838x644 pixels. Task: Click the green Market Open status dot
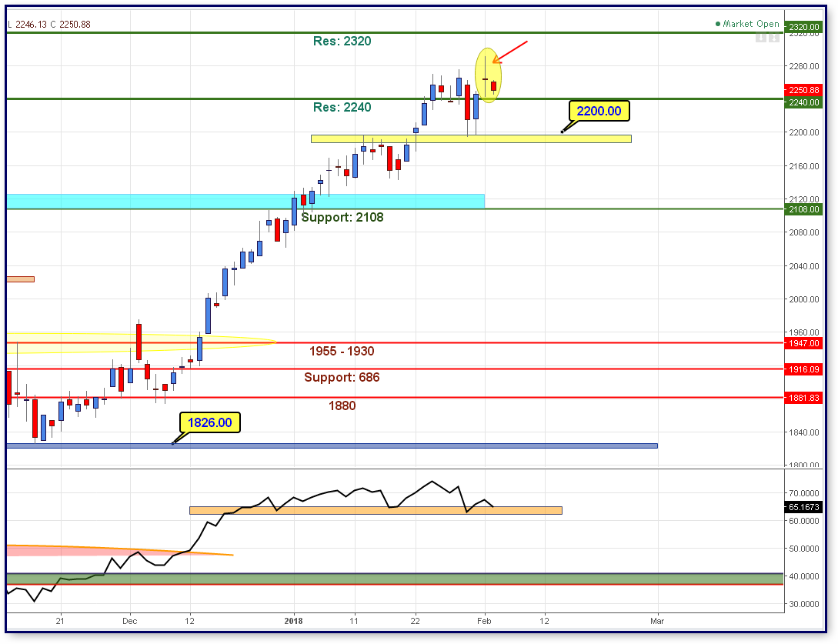click(718, 24)
